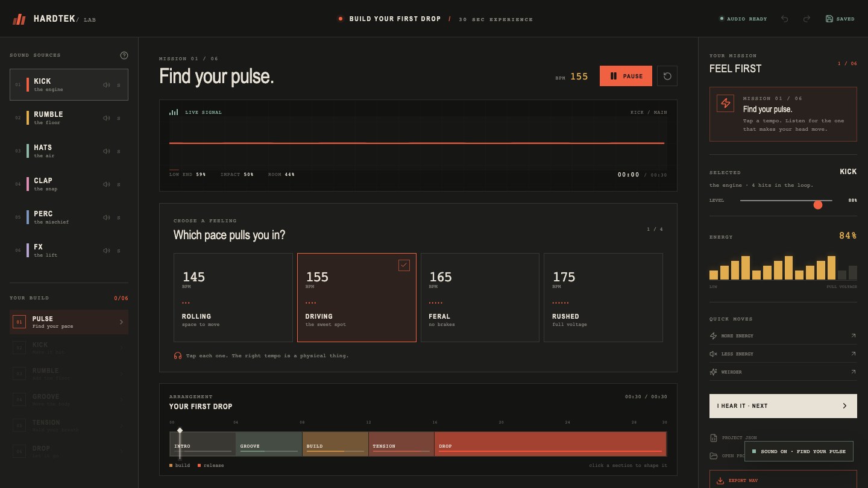Viewport: 868px width, 488px height.
Task: Open the Intro section in arrangement
Action: point(203,444)
